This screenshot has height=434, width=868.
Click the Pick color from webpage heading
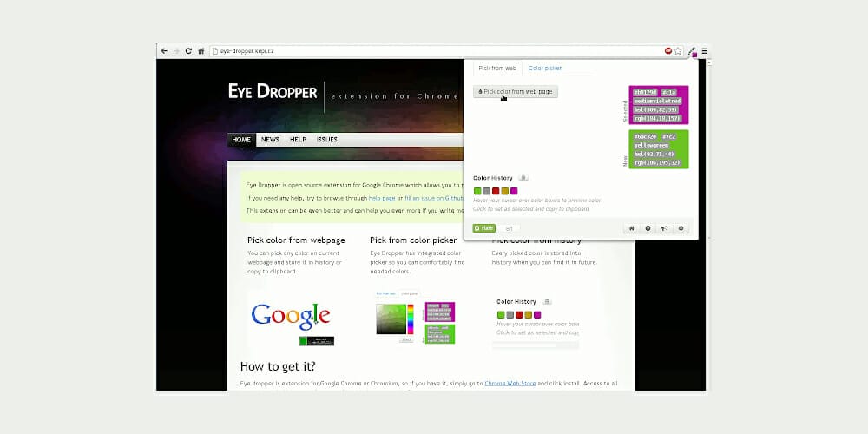click(296, 240)
